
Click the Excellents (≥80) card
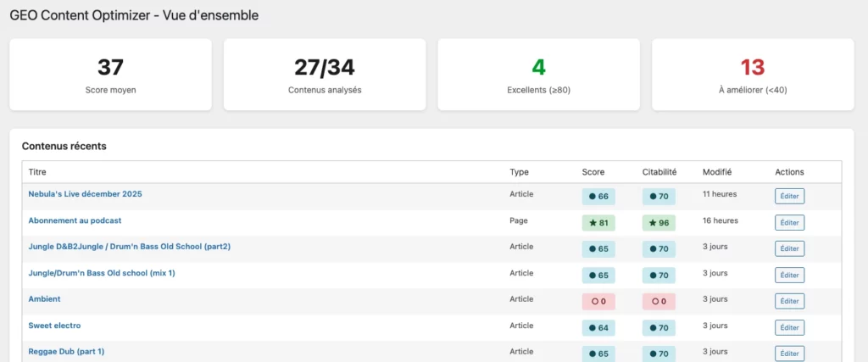click(538, 75)
